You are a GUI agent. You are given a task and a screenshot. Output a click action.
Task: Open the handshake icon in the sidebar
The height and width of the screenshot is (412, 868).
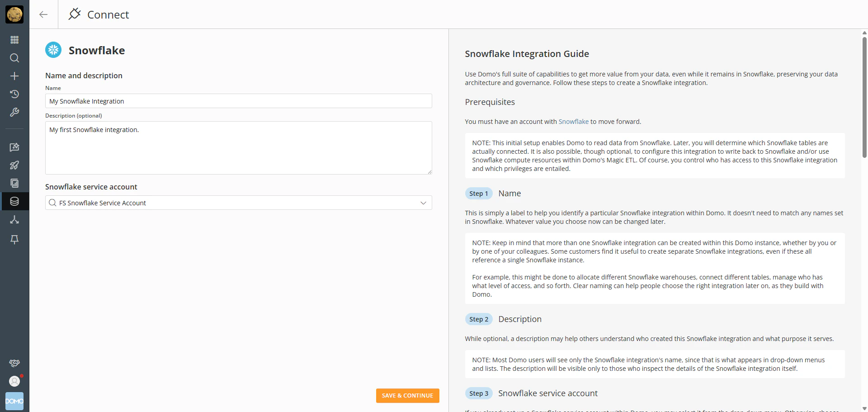point(14,363)
